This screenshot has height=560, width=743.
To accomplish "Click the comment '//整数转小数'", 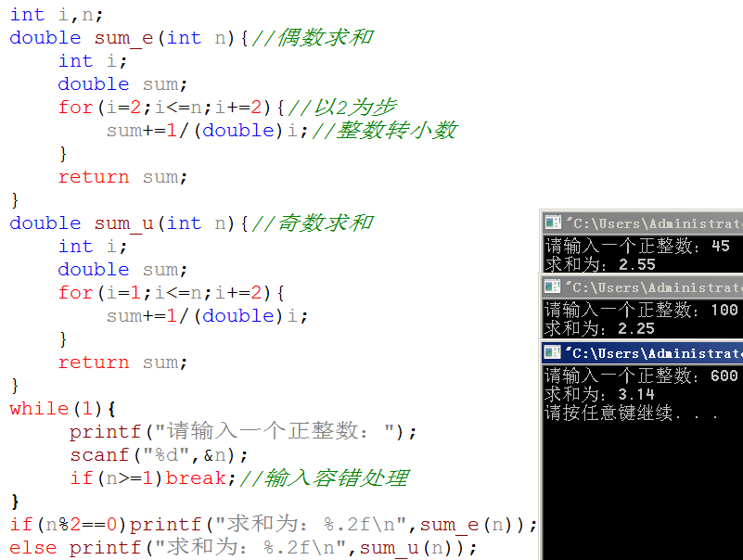I will point(385,131).
